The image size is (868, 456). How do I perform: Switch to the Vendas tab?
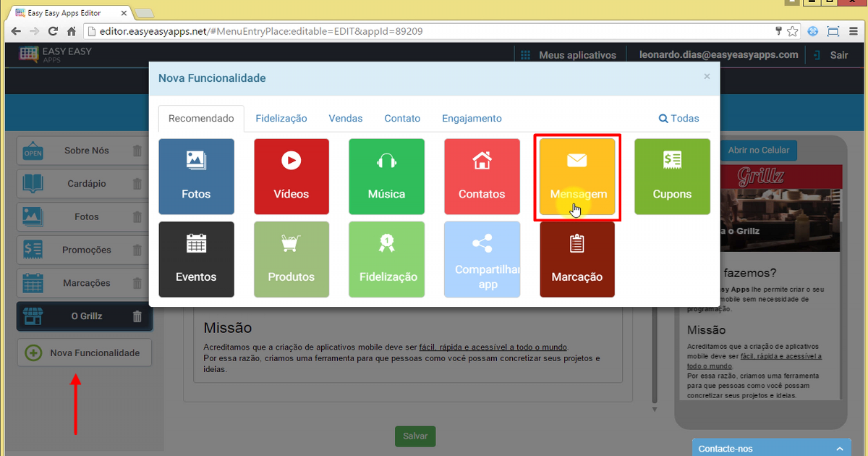coord(345,118)
